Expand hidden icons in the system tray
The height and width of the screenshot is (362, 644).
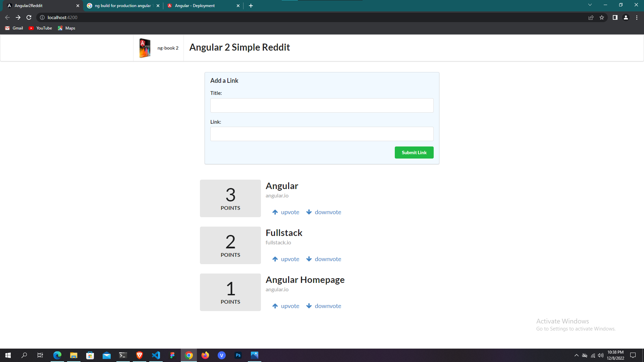576,355
